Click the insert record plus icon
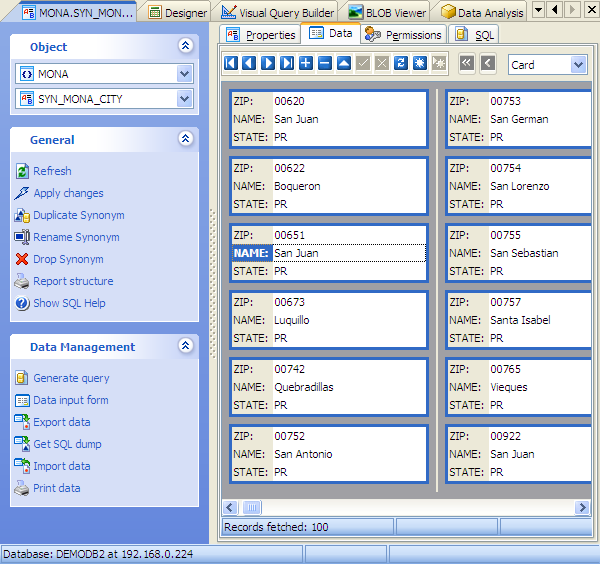600x564 pixels. click(306, 63)
